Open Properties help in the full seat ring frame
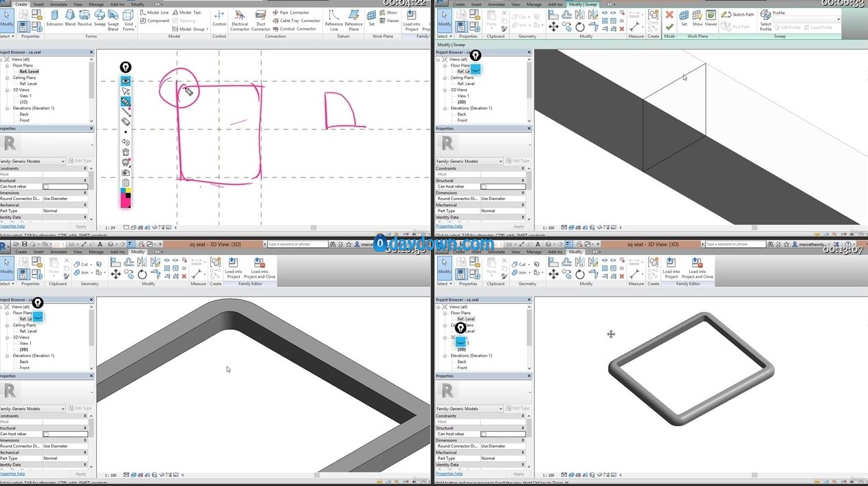Screen dimensions: 868x486 (450, 473)
